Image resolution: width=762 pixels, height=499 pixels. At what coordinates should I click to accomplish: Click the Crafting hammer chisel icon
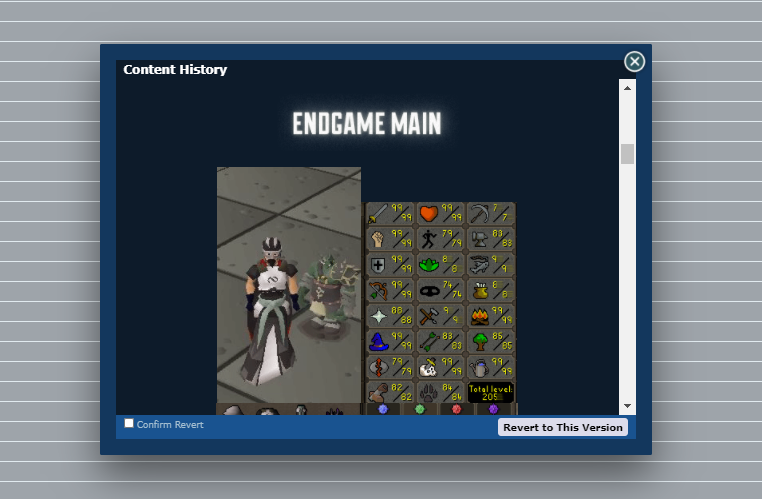pos(429,316)
